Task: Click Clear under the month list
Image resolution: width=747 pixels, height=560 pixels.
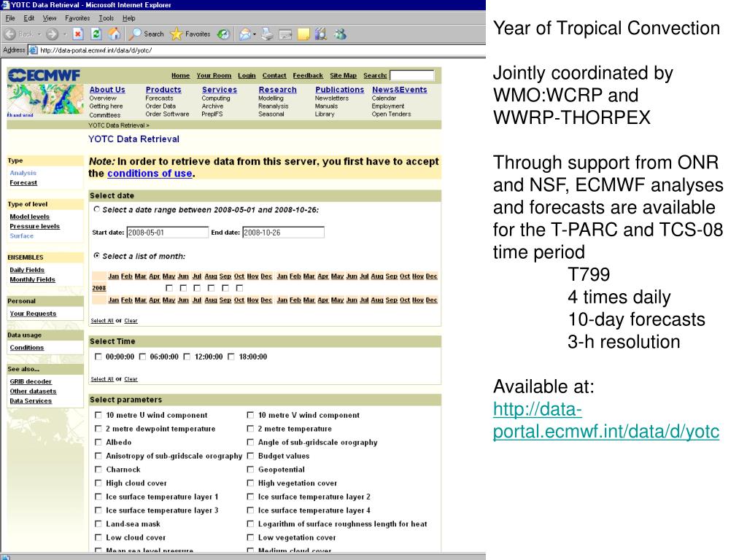Action: point(131,321)
